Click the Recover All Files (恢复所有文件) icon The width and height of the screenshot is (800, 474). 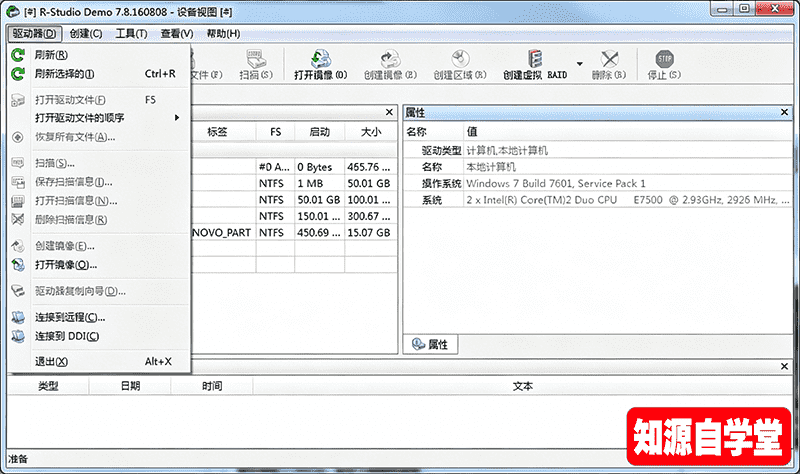click(18, 137)
